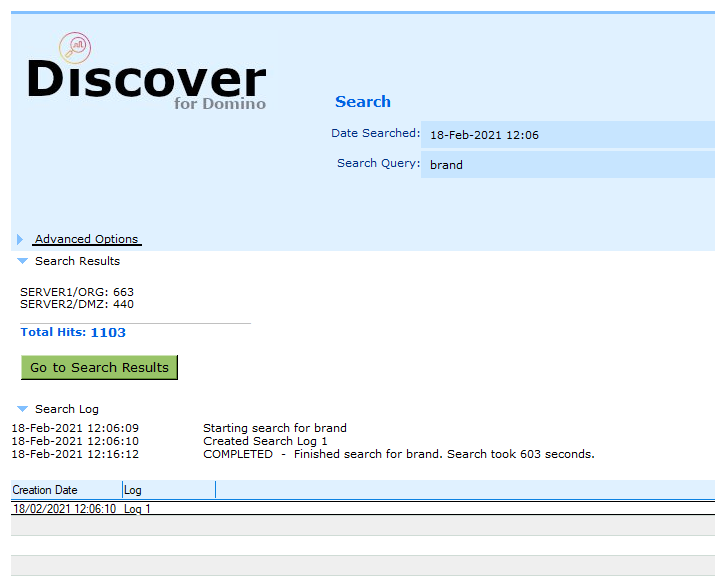Click the Search Log section label
Screen dimensions: 715x578
tap(67, 409)
